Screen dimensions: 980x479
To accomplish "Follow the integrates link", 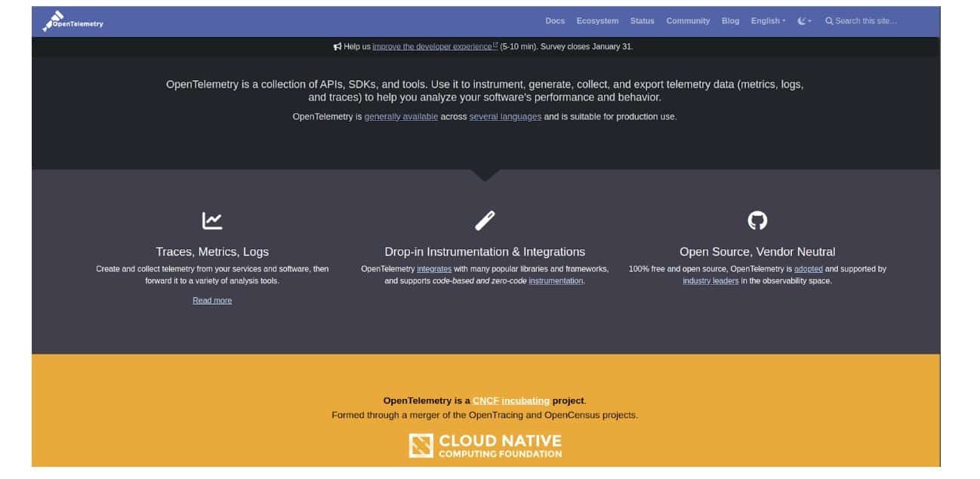I will point(434,269).
